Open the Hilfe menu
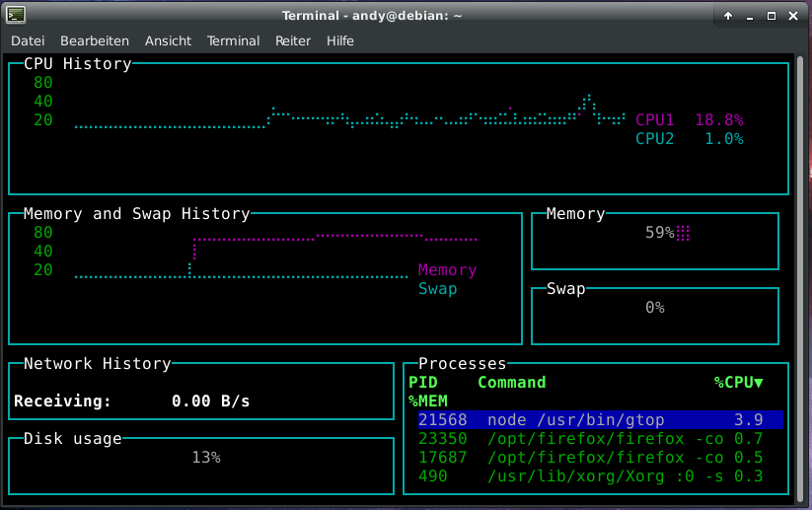The width and height of the screenshot is (812, 510). tap(340, 40)
